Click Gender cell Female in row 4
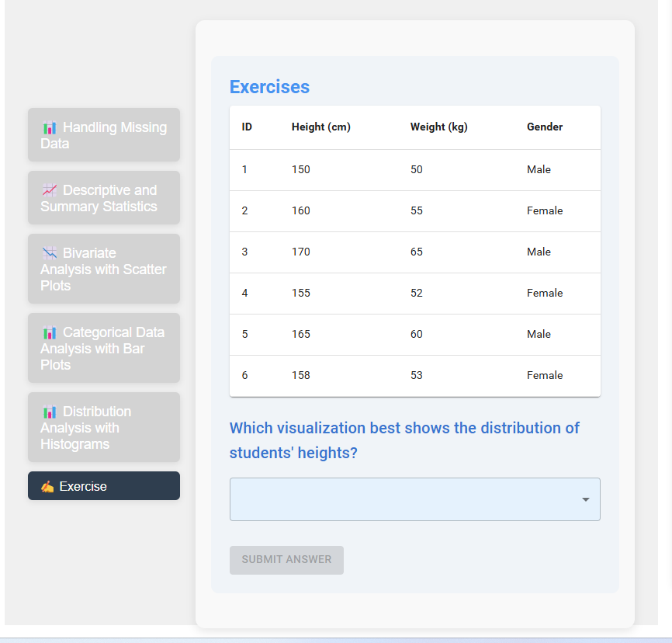Image resolution: width=672 pixels, height=643 pixels. click(545, 293)
